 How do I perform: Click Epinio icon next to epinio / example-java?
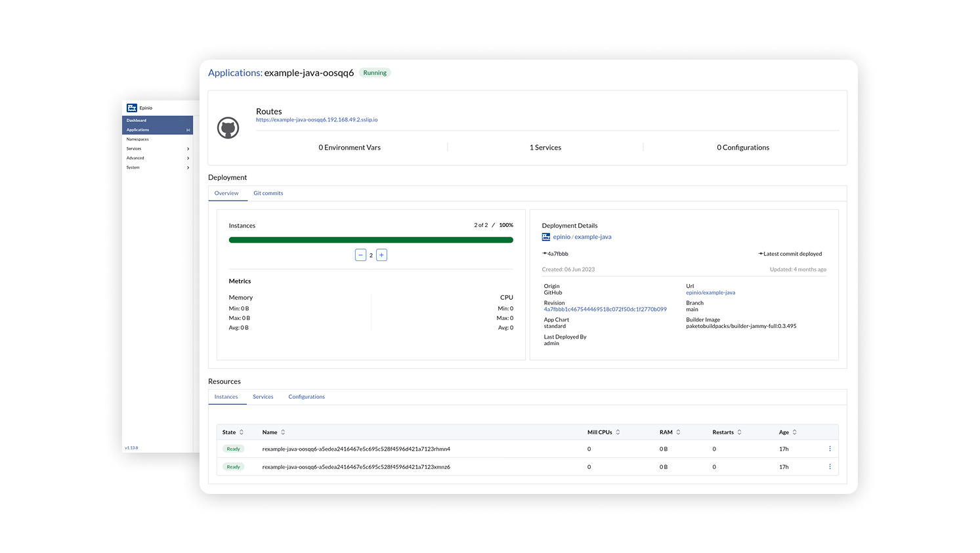coord(546,237)
